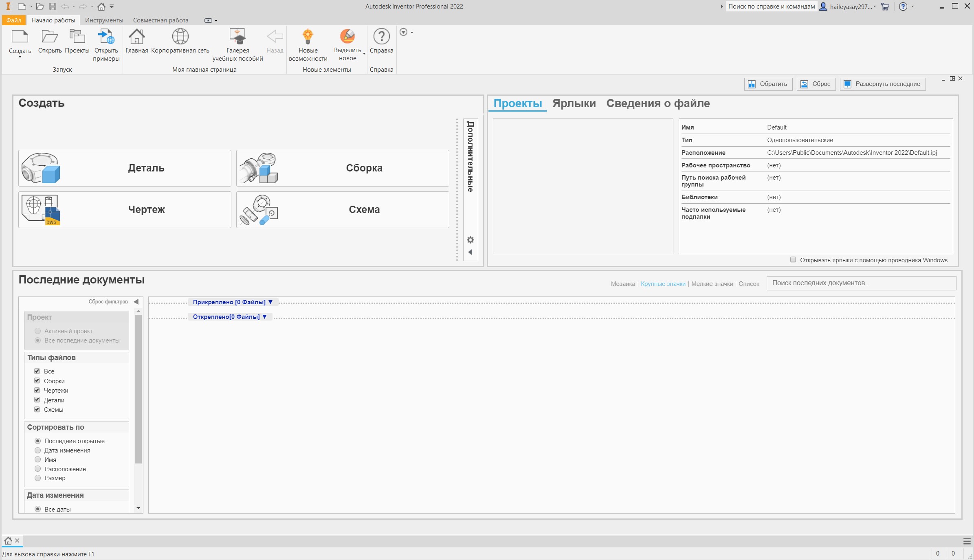Toggle the Схемы checkbox
This screenshot has width=974, height=560.
click(37, 409)
